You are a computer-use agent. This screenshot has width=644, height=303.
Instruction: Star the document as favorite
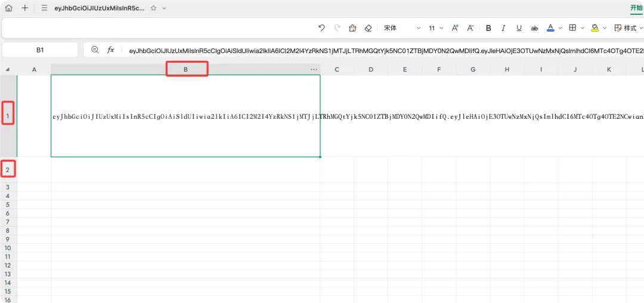coord(153,8)
